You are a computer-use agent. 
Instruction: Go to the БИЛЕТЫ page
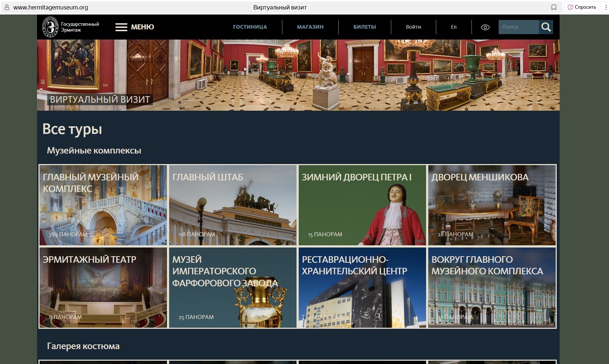[365, 27]
